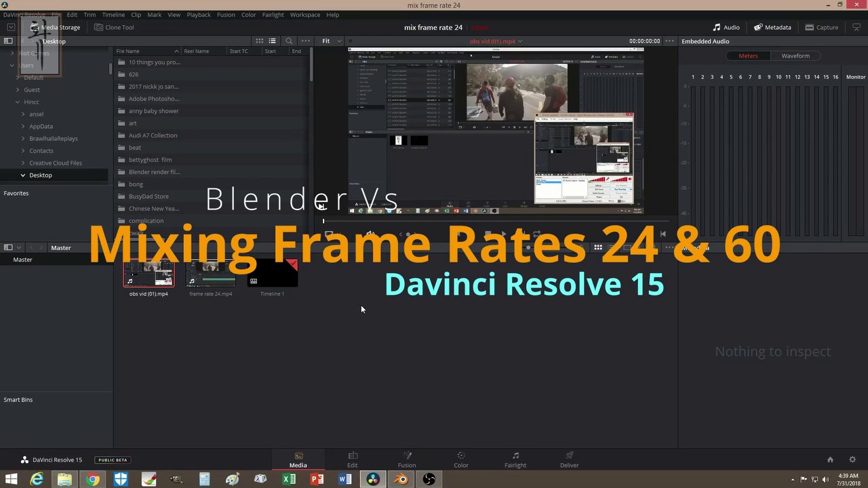The width and height of the screenshot is (868, 488).
Task: Select the obs vid (01).mp4 thumbnail
Action: click(149, 273)
